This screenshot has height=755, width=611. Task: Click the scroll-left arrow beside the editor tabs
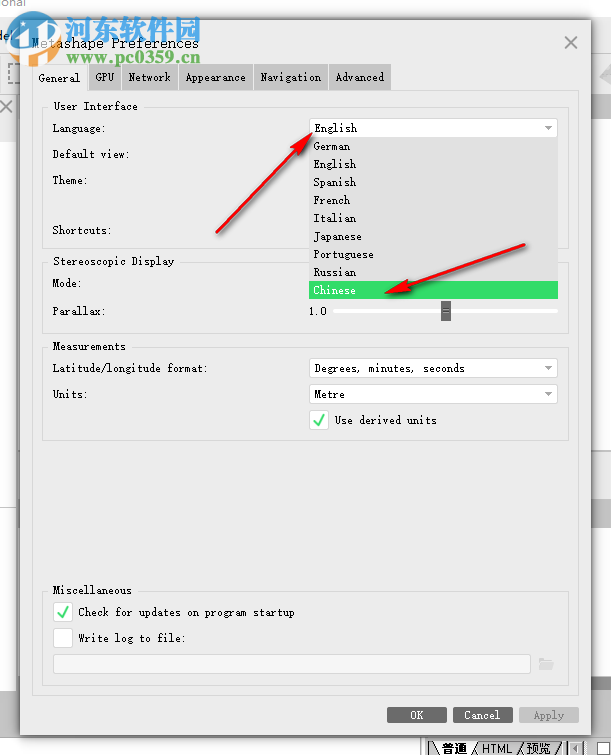click(x=576, y=748)
